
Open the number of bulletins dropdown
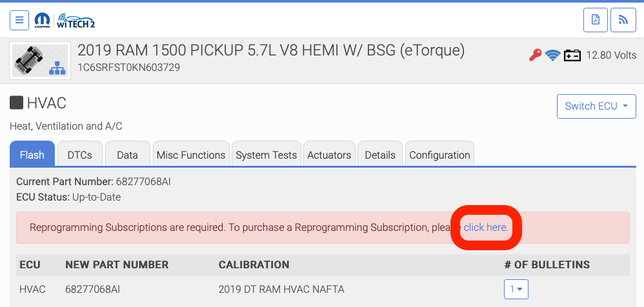[516, 289]
